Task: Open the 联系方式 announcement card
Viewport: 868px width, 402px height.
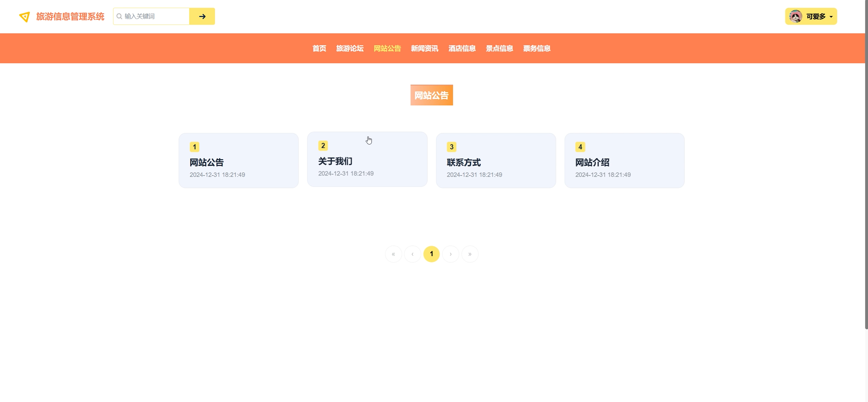Action: click(496, 161)
